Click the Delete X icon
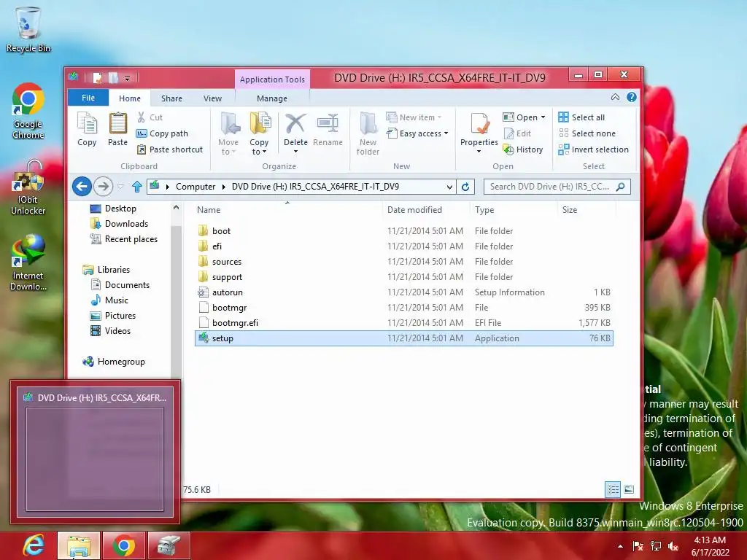Image resolution: width=747 pixels, height=560 pixels. (x=295, y=124)
